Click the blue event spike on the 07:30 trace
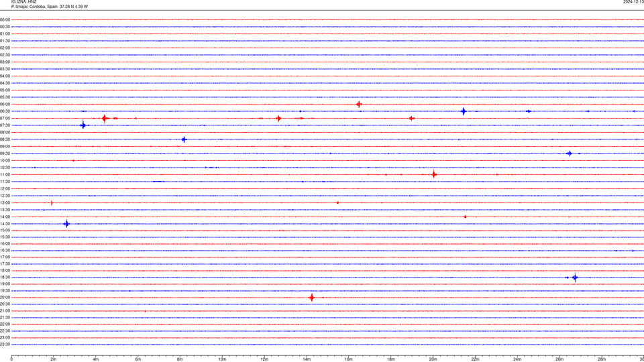Viewport: 644px width, 362px height. tap(83, 125)
